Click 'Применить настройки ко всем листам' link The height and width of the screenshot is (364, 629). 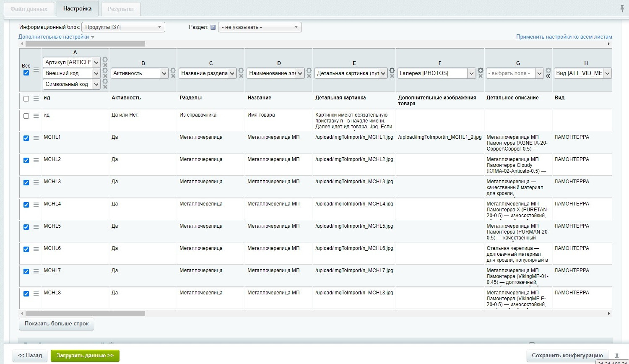[x=564, y=37]
